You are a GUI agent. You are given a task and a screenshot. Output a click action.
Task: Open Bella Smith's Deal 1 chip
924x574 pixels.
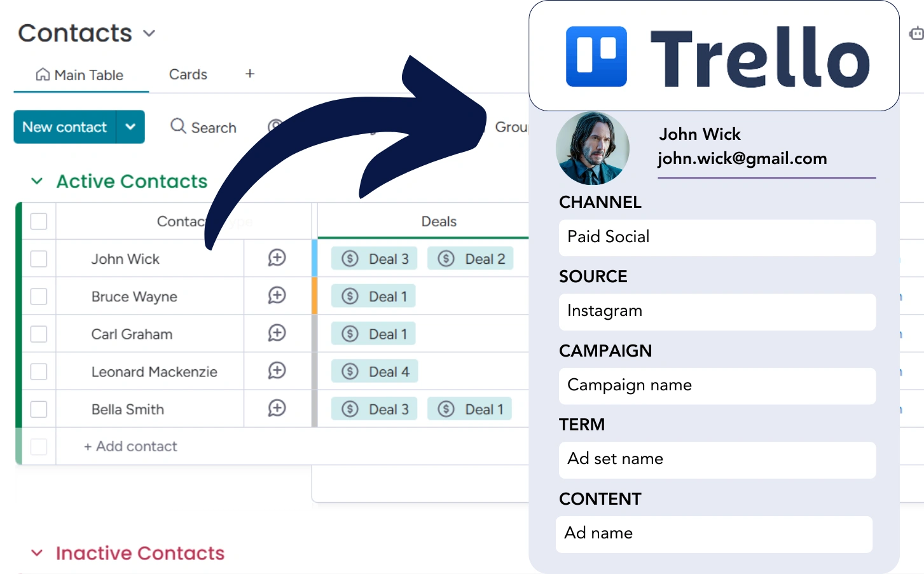coord(469,409)
